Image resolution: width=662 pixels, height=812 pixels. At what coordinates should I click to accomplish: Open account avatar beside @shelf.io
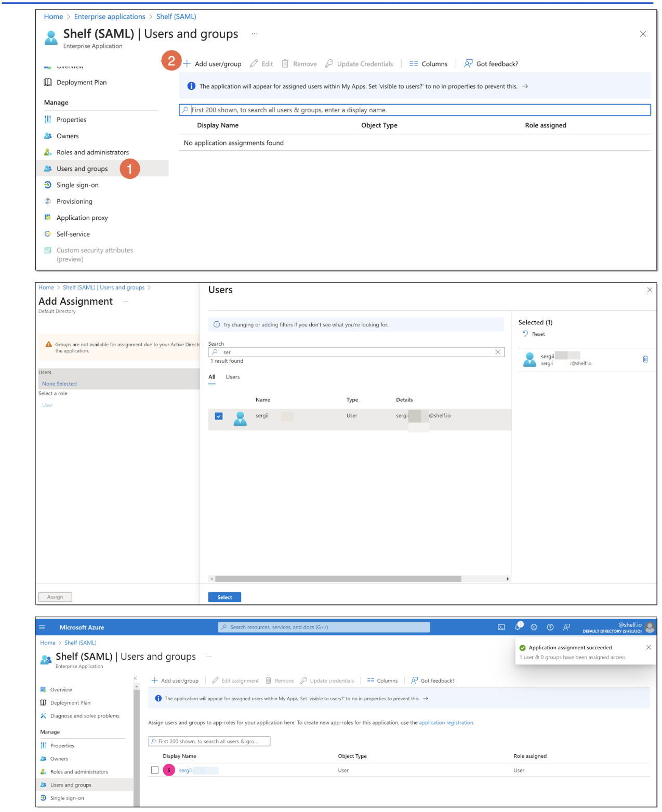(650, 627)
